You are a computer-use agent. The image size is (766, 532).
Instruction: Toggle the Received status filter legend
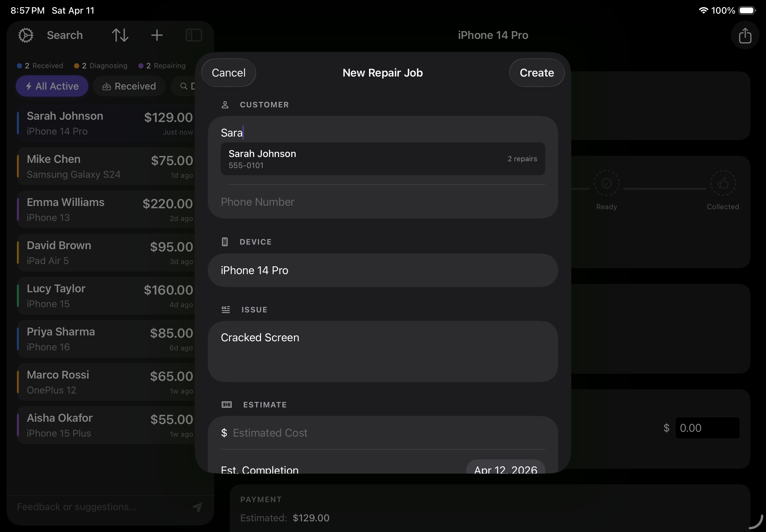[40, 65]
